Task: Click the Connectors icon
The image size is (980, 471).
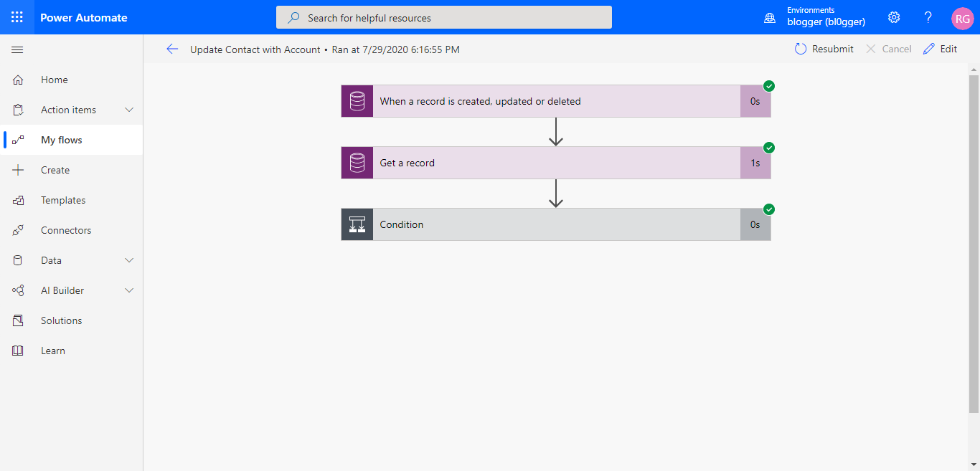Action: coord(17,230)
